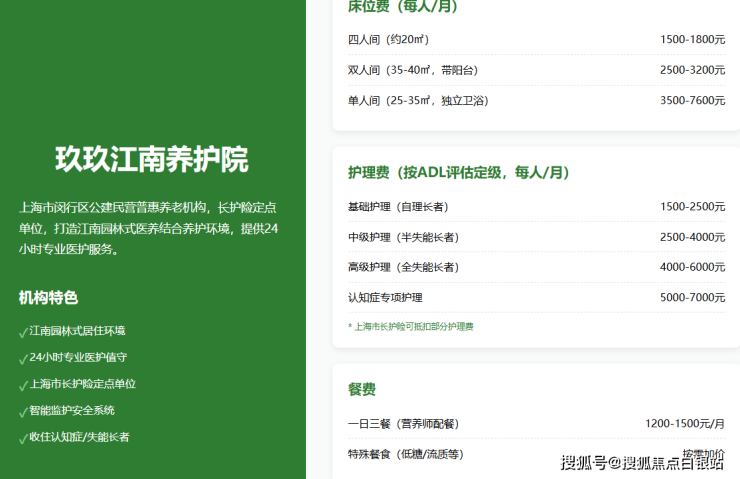Screen dimensions: 740x479
Task: Click the description paragraph starting 上海市闵行区
Action: tap(149, 228)
